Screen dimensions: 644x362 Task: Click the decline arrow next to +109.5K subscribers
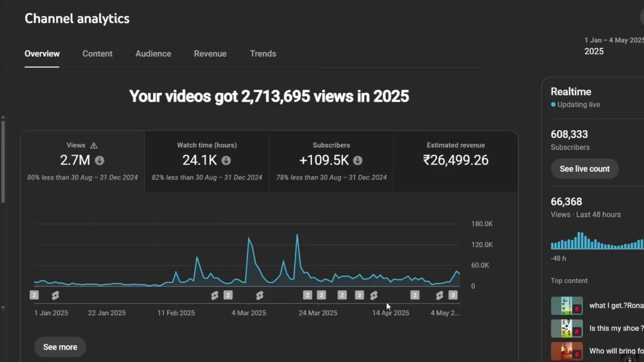(x=357, y=160)
